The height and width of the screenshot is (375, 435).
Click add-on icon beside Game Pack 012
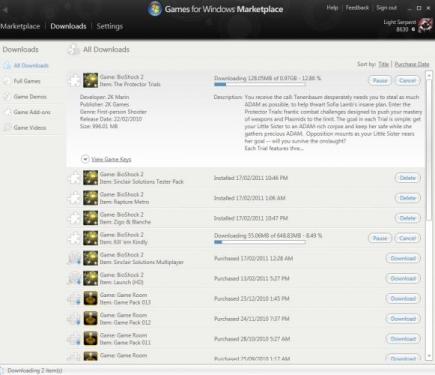pyautogui.click(x=75, y=319)
